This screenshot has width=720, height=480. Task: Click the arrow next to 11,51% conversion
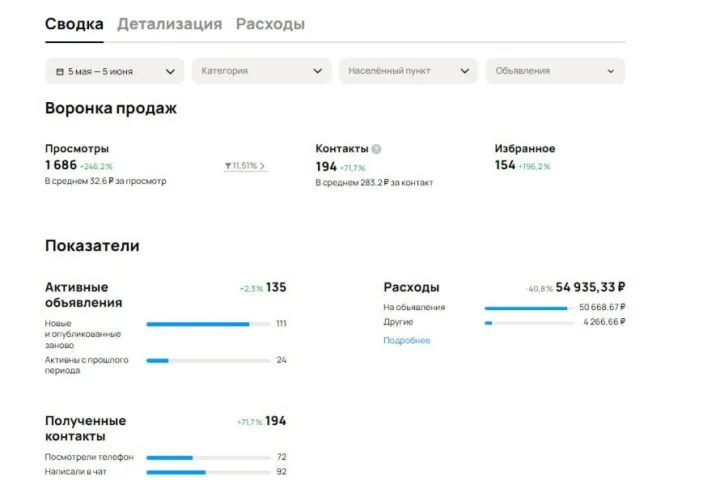point(262,166)
